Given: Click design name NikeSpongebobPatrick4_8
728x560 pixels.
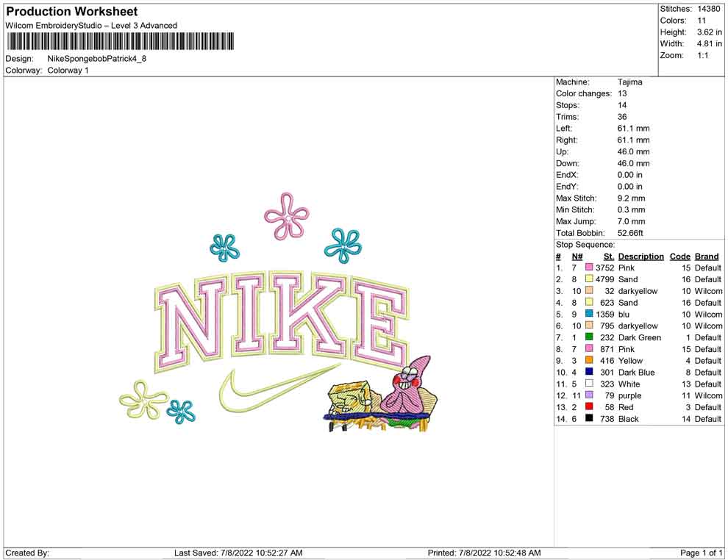Looking at the screenshot, I should point(96,59).
